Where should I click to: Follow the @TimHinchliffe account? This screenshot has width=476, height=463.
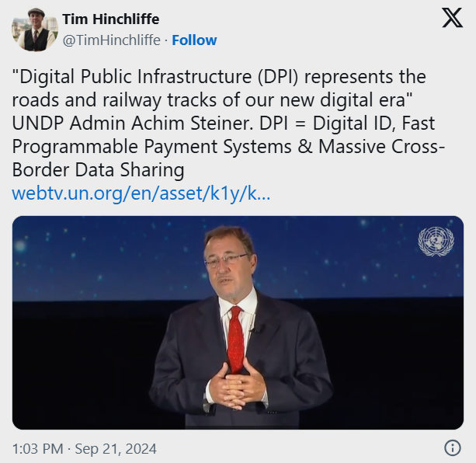click(194, 40)
